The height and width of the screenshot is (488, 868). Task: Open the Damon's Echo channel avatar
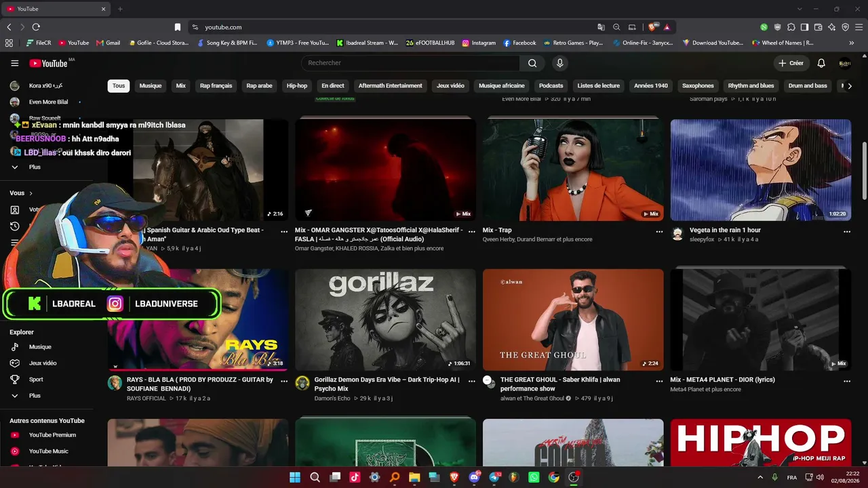[x=302, y=383]
